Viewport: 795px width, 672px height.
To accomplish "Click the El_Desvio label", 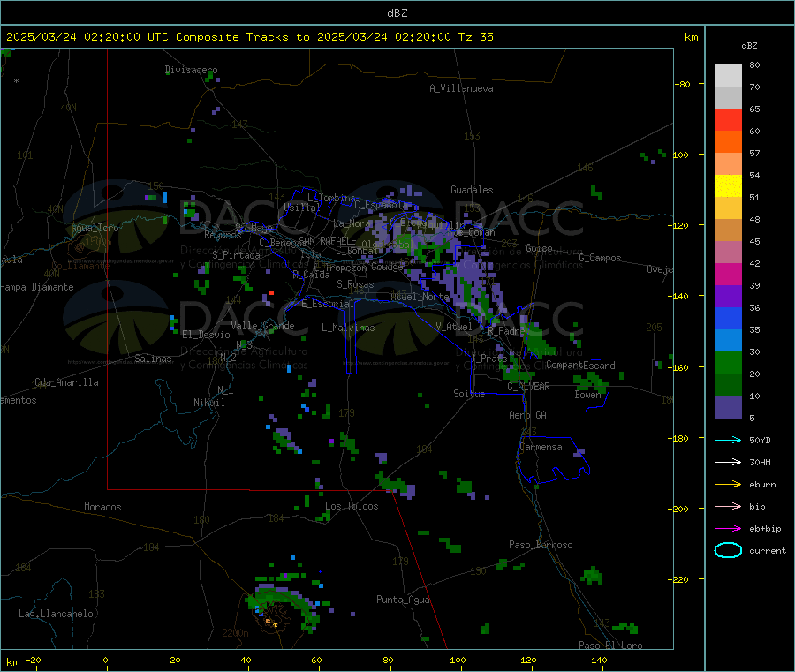I will [207, 335].
